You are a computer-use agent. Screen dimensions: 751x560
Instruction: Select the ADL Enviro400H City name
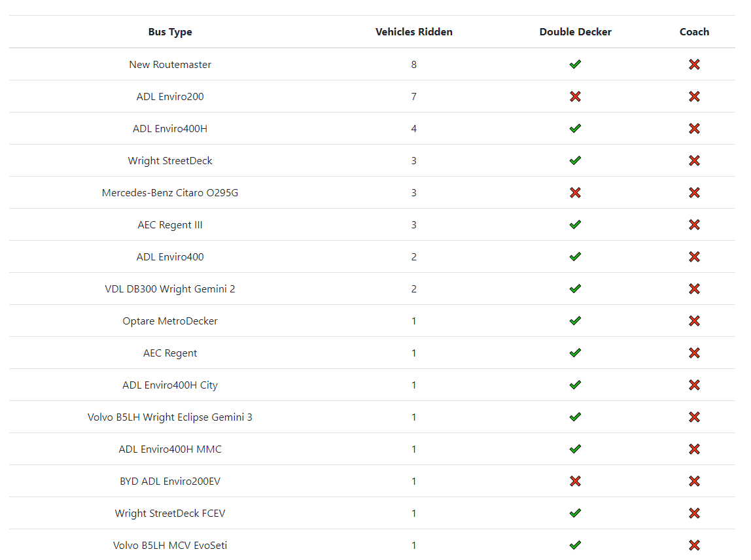click(170, 385)
